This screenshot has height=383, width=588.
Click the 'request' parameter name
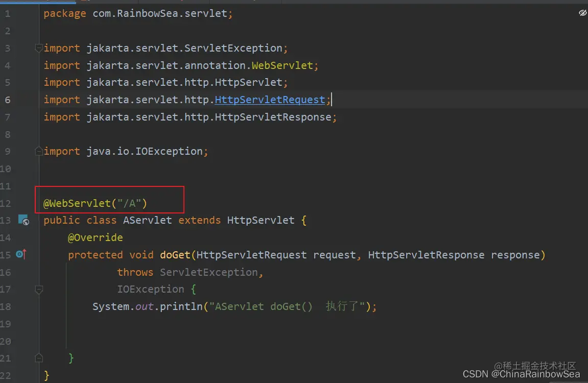[x=335, y=255]
